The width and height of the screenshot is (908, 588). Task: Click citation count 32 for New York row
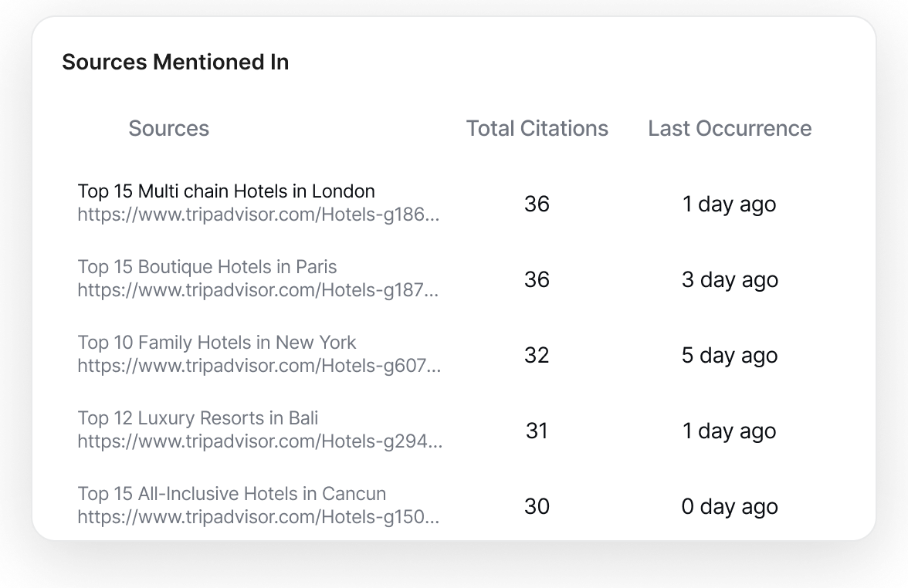pyautogui.click(x=537, y=355)
